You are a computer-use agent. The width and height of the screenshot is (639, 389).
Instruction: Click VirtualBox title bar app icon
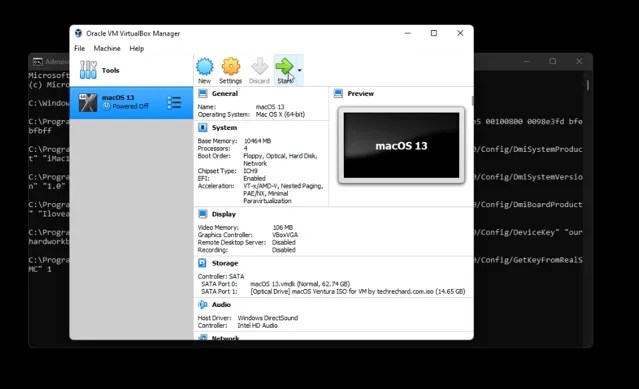point(78,33)
